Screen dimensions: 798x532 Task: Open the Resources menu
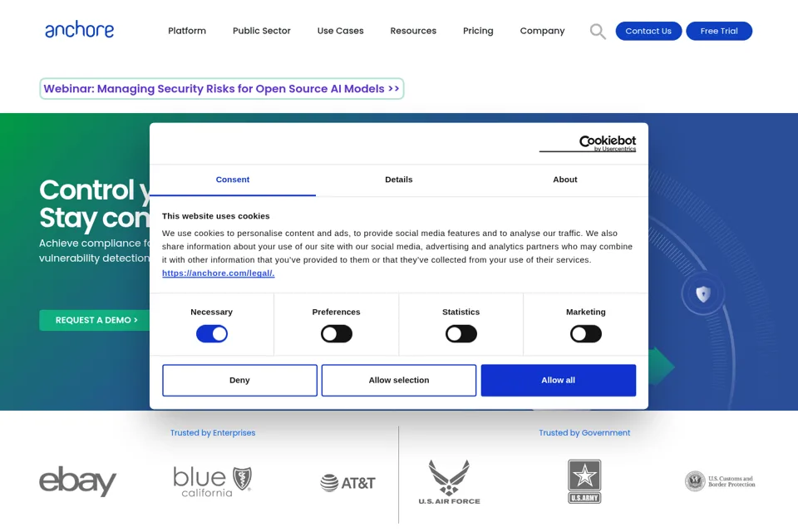pyautogui.click(x=413, y=31)
